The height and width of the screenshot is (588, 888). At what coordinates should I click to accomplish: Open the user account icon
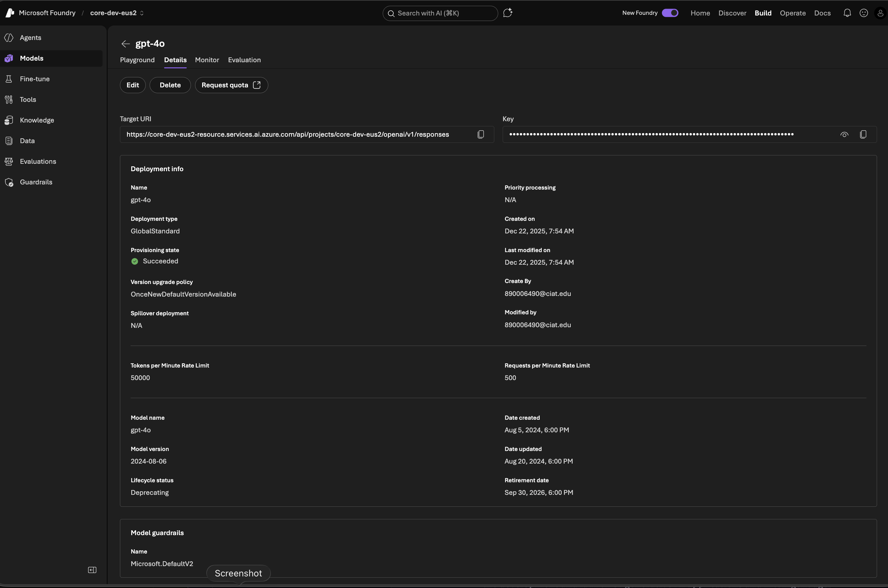[x=880, y=13]
